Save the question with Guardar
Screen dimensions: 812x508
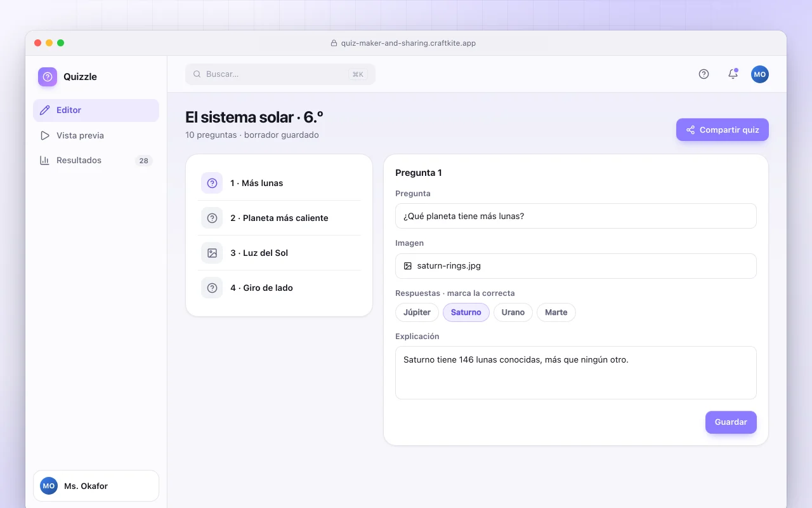coord(731,422)
